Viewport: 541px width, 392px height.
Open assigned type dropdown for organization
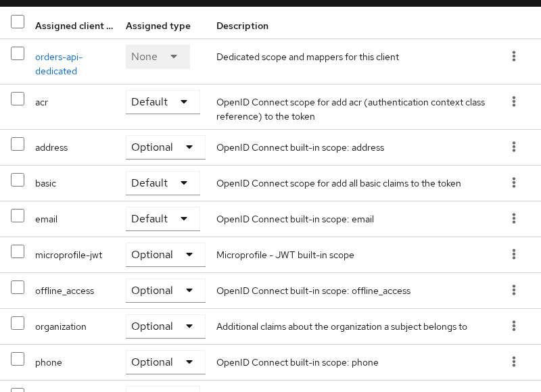[x=166, y=326]
